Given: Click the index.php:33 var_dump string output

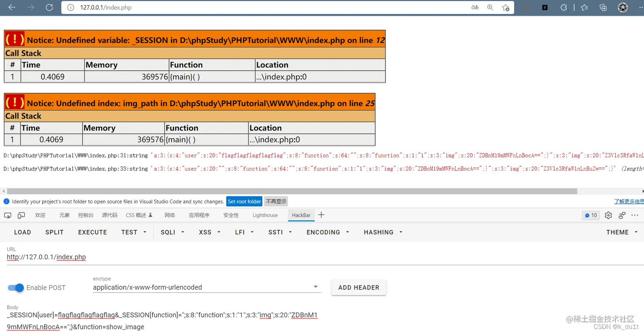Looking at the screenshot, I should point(324,169).
